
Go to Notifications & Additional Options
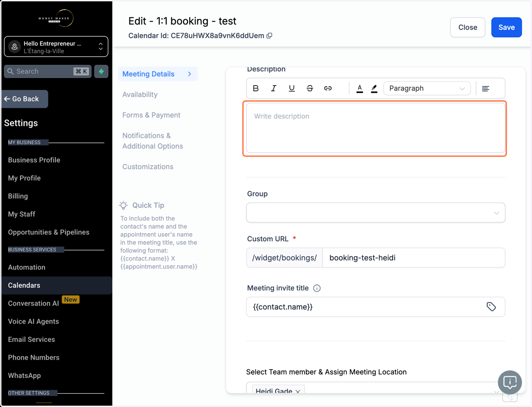153,141
